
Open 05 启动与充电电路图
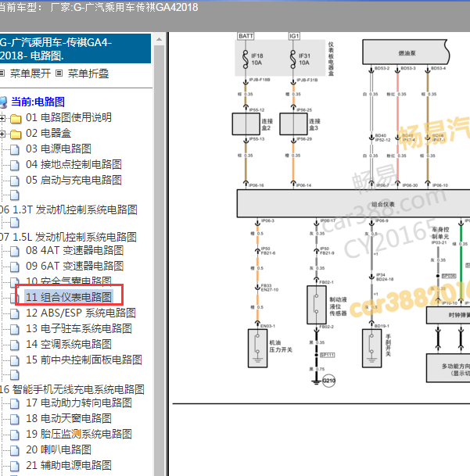coord(74,180)
